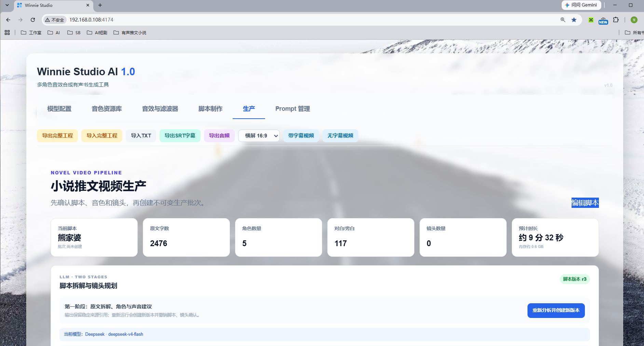The height and width of the screenshot is (346, 644).
Task: Click the NEW badge extension icon
Action: (603, 21)
